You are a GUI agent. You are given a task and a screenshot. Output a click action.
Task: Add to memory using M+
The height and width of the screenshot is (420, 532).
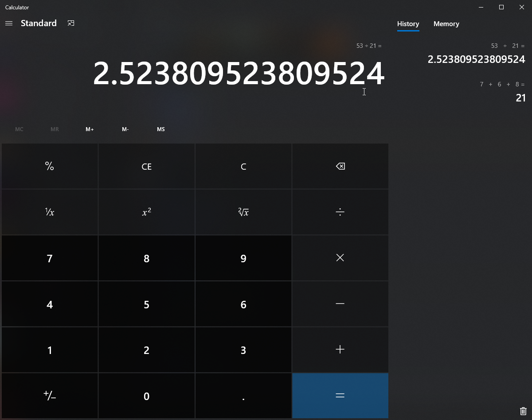click(90, 129)
